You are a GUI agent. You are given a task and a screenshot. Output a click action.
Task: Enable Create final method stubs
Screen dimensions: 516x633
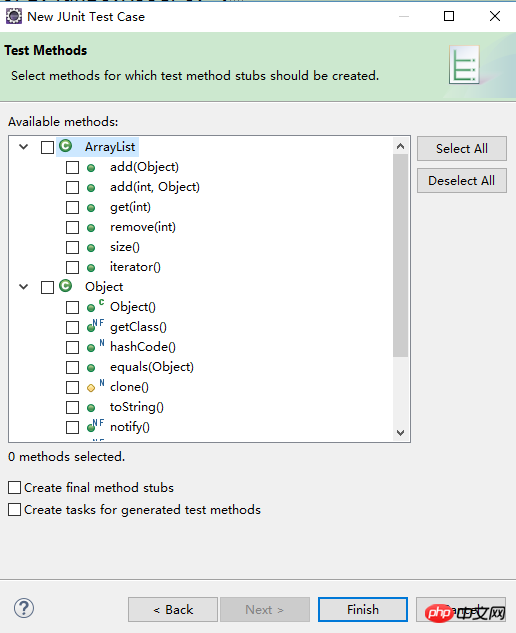pyautogui.click(x=15, y=487)
